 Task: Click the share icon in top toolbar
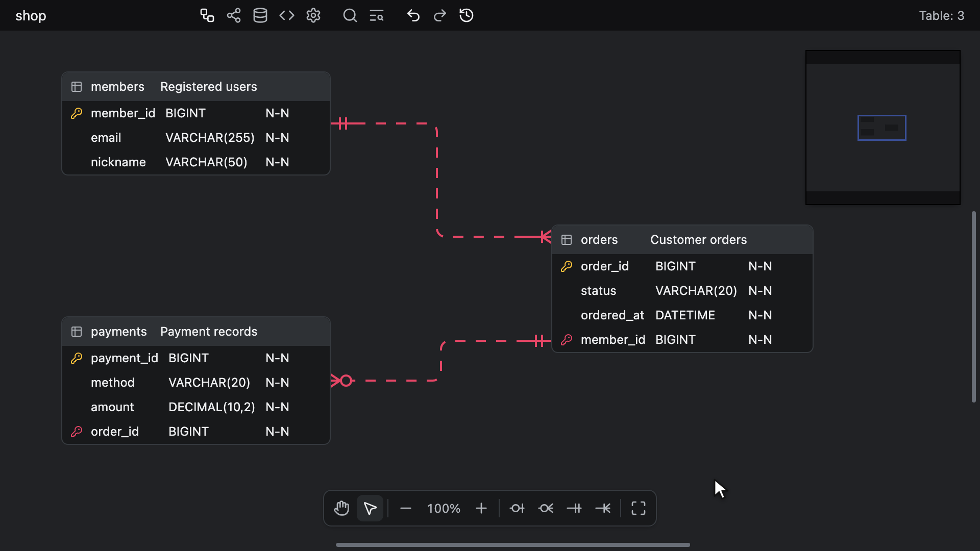(x=234, y=15)
